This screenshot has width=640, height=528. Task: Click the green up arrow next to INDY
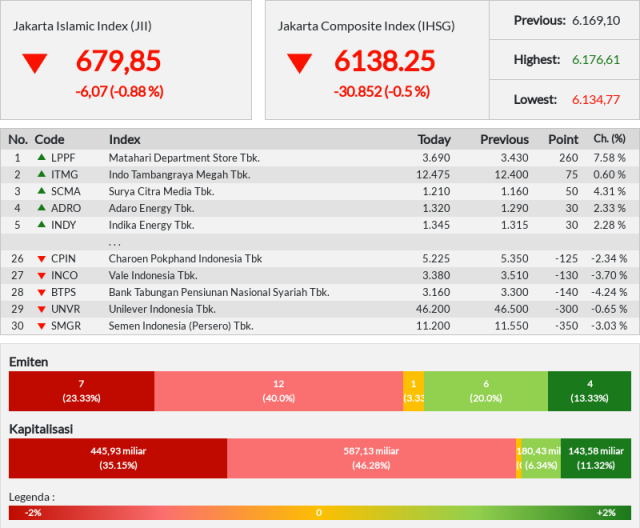pos(41,224)
